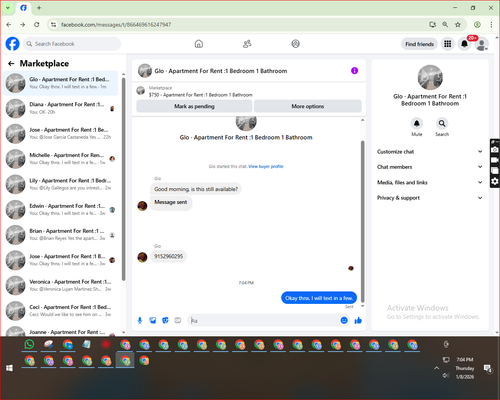
Task: Attach a photo using the image icon
Action: pyautogui.click(x=153, y=320)
